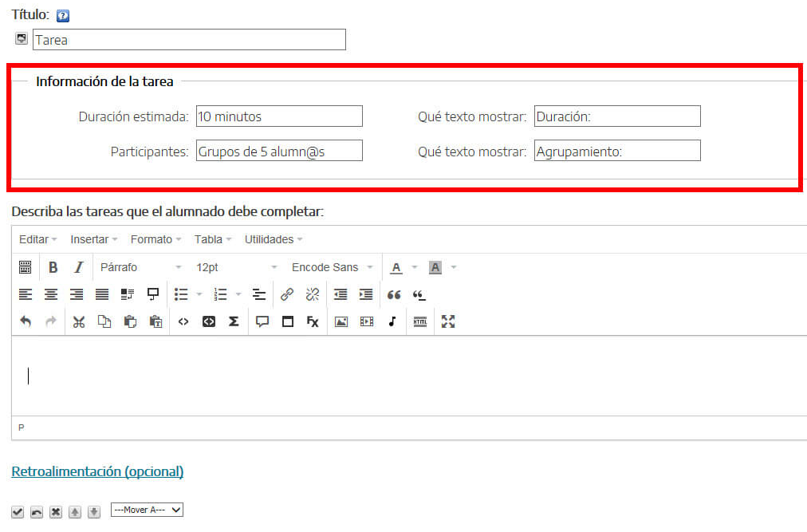The width and height of the screenshot is (807, 532).
Task: Click the Remove Link icon
Action: (313, 294)
